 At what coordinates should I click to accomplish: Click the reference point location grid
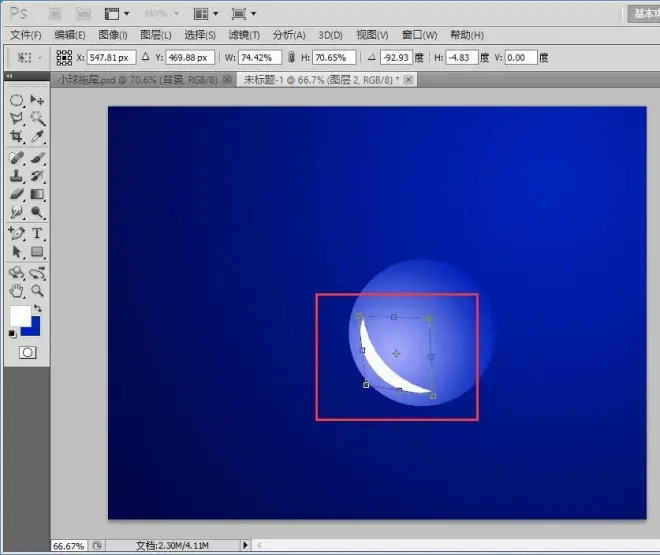coord(64,58)
